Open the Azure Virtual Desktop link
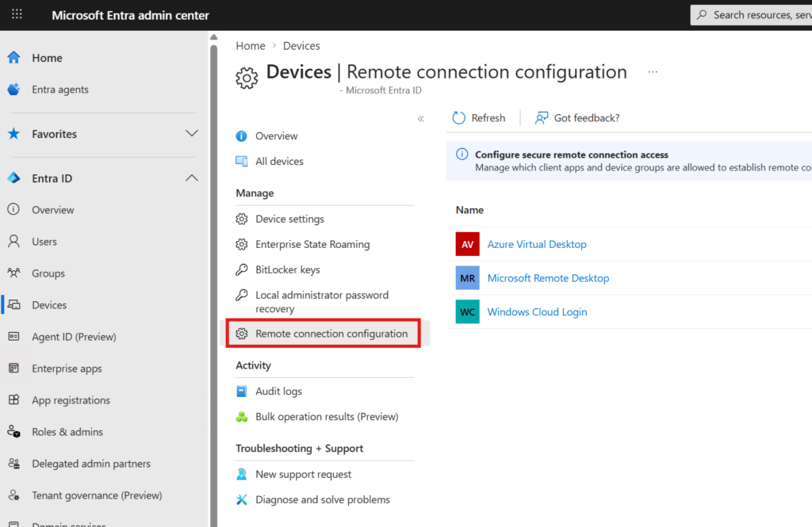The image size is (812, 527). (536, 244)
